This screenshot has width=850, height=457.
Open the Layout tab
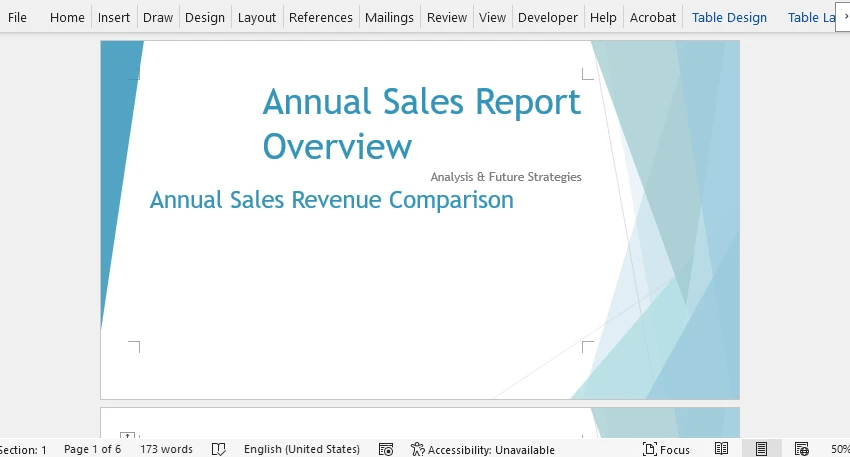pyautogui.click(x=257, y=17)
